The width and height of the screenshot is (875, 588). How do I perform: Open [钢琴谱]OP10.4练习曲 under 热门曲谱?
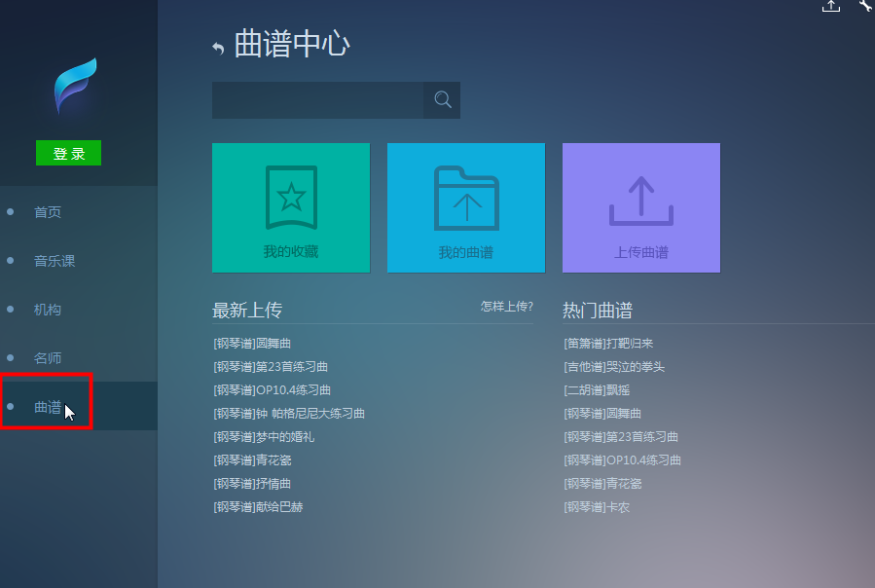[623, 460]
